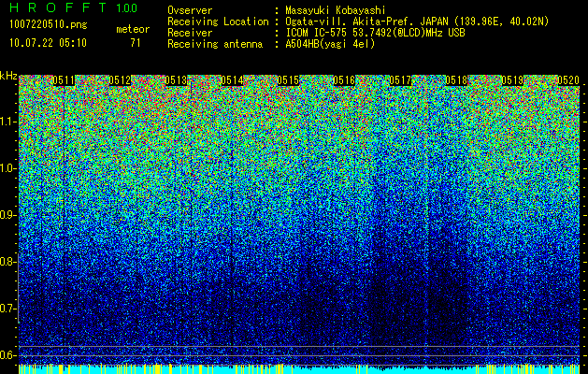The height and width of the screenshot is (374, 588).
Task: Click the Ovserver name Masayuki Kobayashi
Action: pyautogui.click(x=336, y=10)
